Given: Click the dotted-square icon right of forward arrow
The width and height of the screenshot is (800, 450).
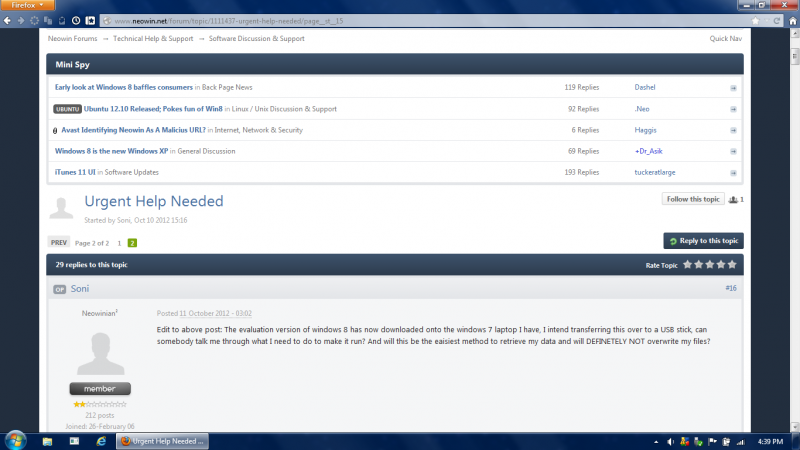Looking at the screenshot, I should (34, 20).
